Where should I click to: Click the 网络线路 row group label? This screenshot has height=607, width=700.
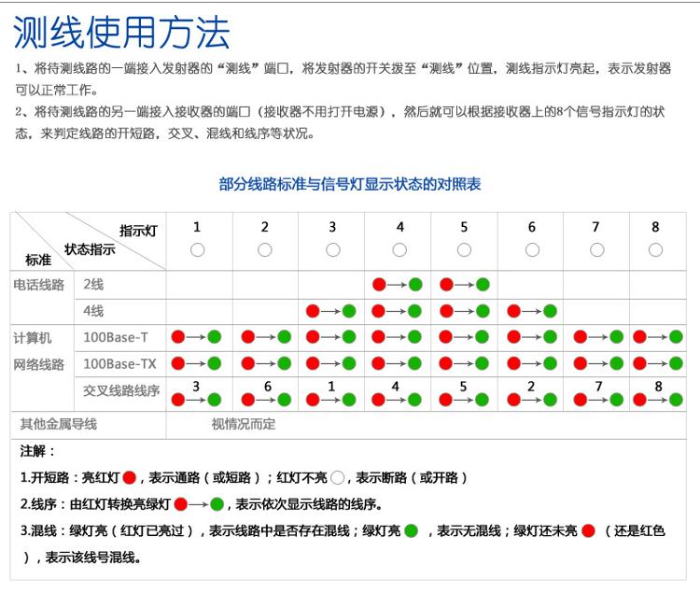coord(39,364)
